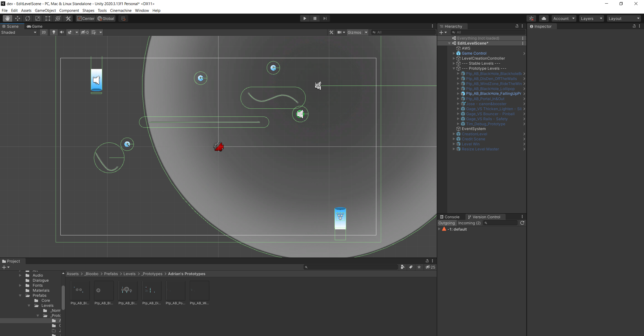Collapse the Prototype Levels group
Viewport: 644px width, 336px height.
(x=454, y=68)
